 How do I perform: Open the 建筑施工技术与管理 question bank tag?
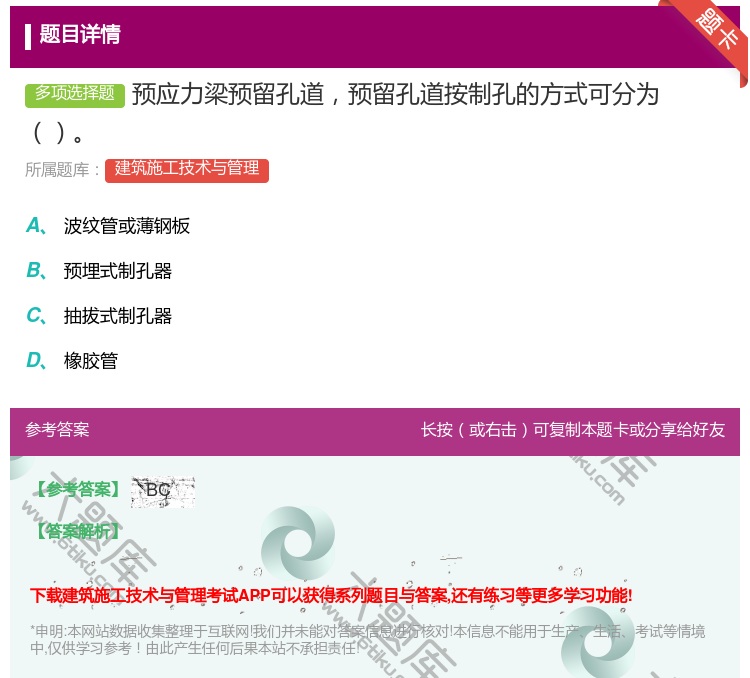point(187,169)
